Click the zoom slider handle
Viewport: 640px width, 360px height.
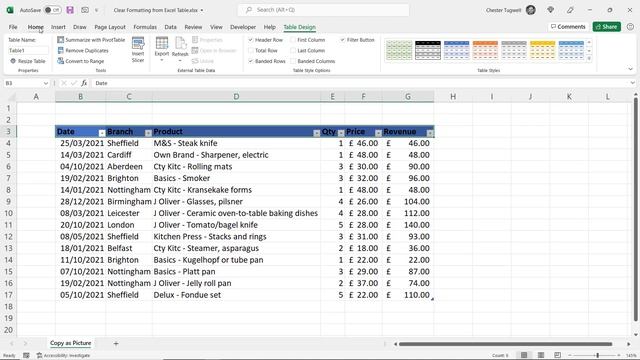(598, 355)
